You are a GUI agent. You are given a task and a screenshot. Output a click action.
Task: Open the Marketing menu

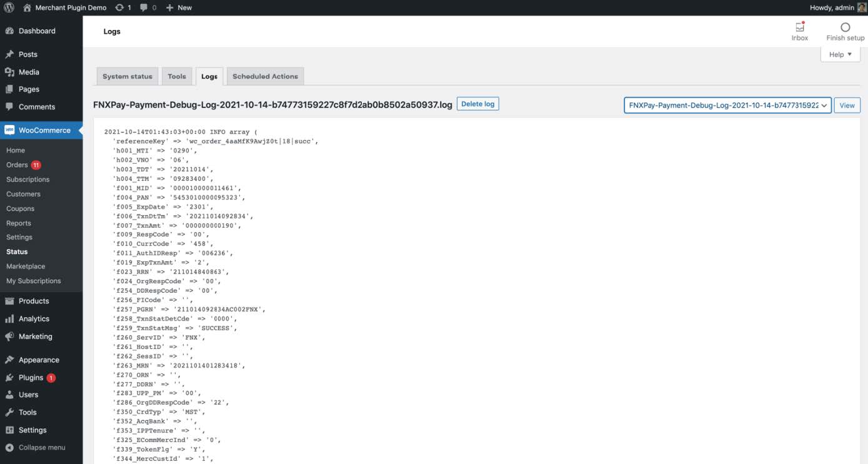pyautogui.click(x=36, y=336)
